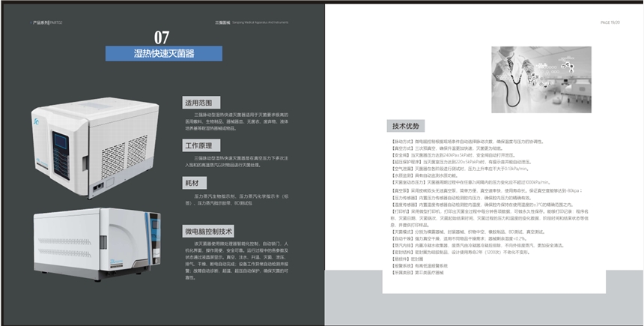Click the large 07 section number
644x326 pixels.
coord(162,36)
